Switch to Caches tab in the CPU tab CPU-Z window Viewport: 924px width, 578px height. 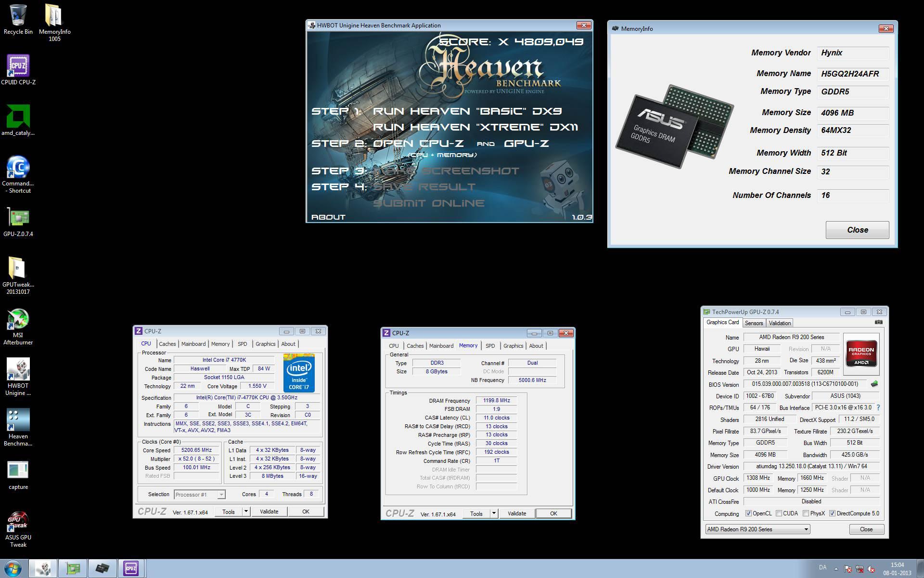pyautogui.click(x=167, y=344)
